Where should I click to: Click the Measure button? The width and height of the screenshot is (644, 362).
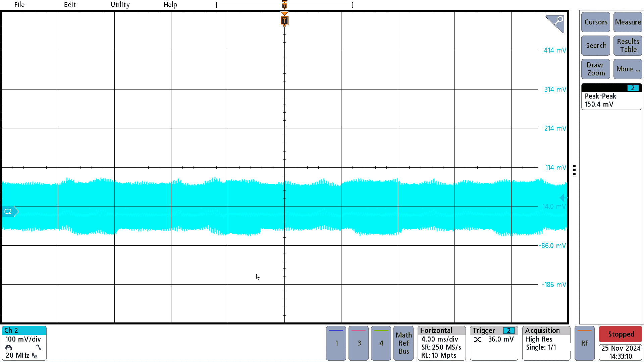pyautogui.click(x=628, y=22)
